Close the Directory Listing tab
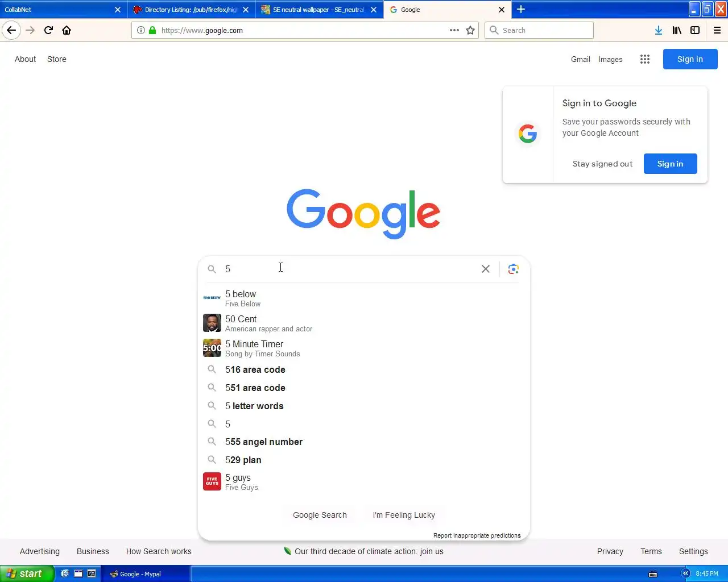This screenshot has height=582, width=728. point(246,10)
